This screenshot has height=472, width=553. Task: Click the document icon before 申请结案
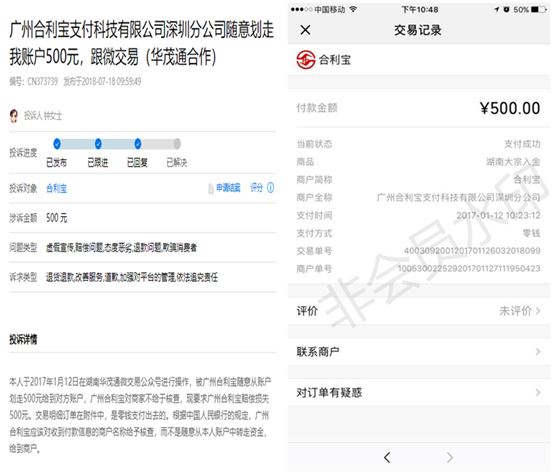pos(211,188)
